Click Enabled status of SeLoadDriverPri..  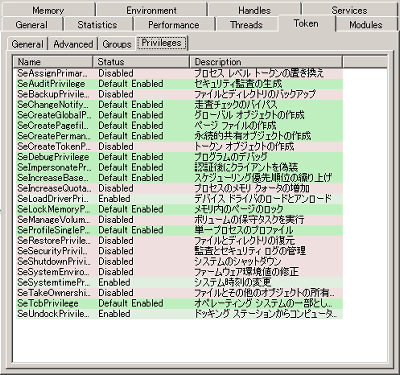[114, 199]
